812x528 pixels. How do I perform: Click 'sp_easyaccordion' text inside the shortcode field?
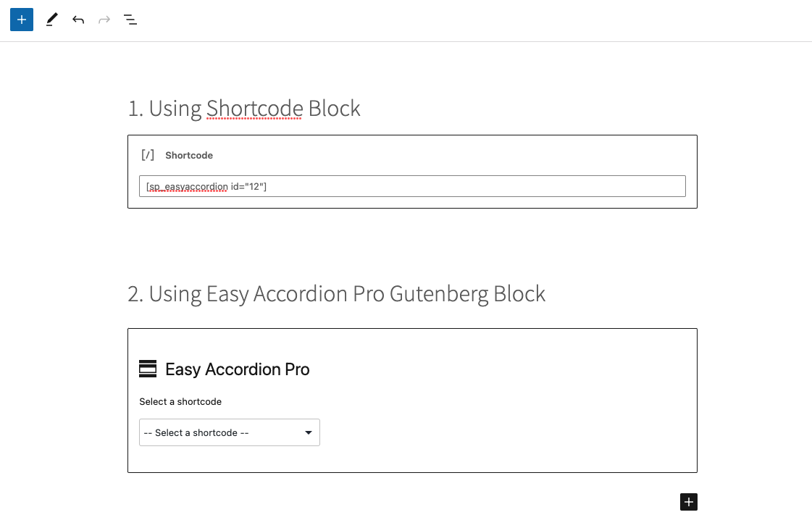point(187,187)
